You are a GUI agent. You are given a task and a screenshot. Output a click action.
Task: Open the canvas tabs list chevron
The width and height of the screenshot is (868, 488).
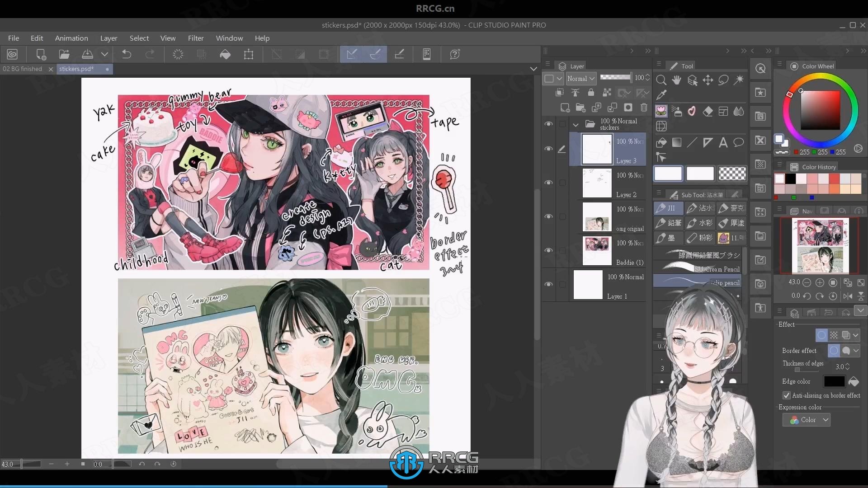click(x=533, y=69)
